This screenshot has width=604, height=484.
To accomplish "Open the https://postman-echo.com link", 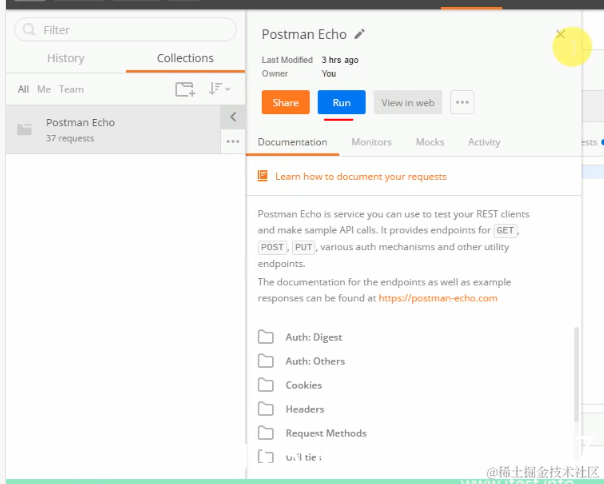I will point(438,298).
